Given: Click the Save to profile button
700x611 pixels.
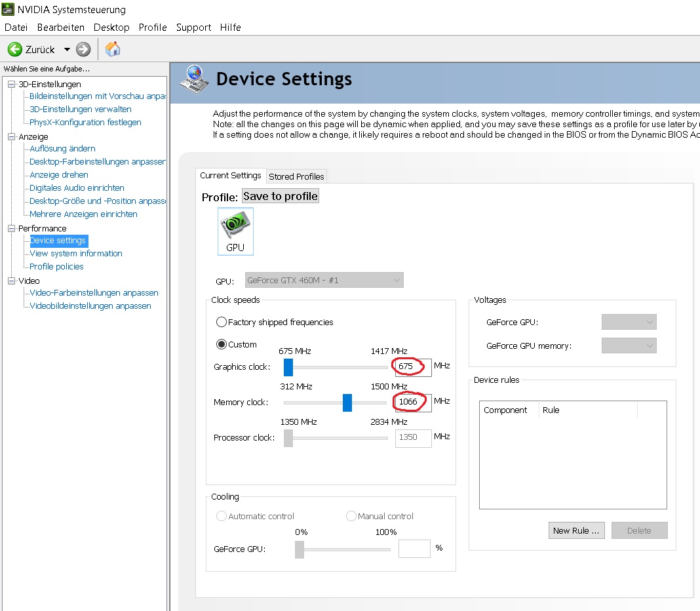Looking at the screenshot, I should 281,196.
